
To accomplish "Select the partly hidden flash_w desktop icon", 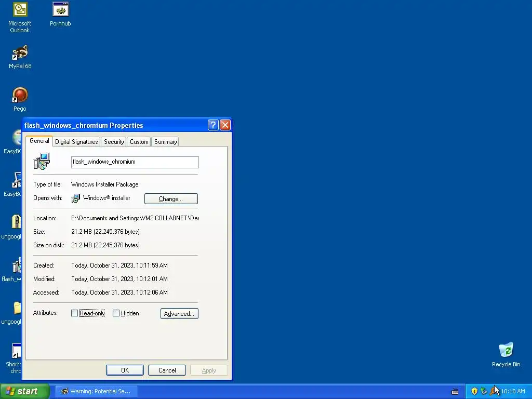I will (17, 266).
